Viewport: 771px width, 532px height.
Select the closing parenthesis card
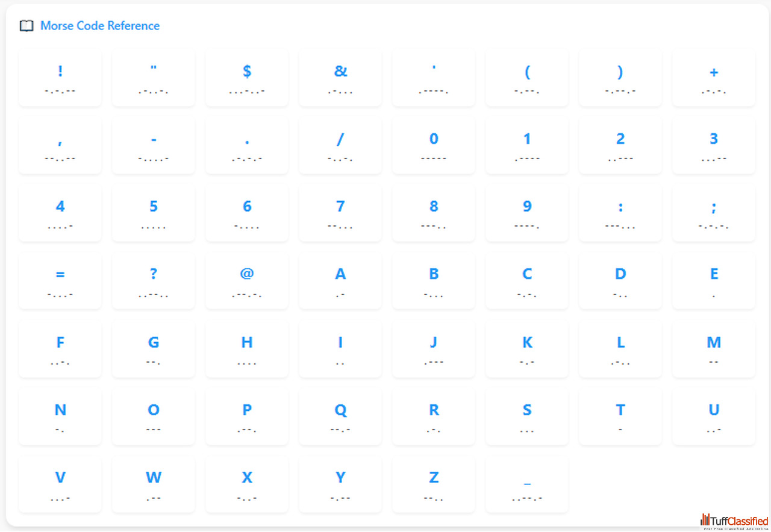(x=620, y=78)
